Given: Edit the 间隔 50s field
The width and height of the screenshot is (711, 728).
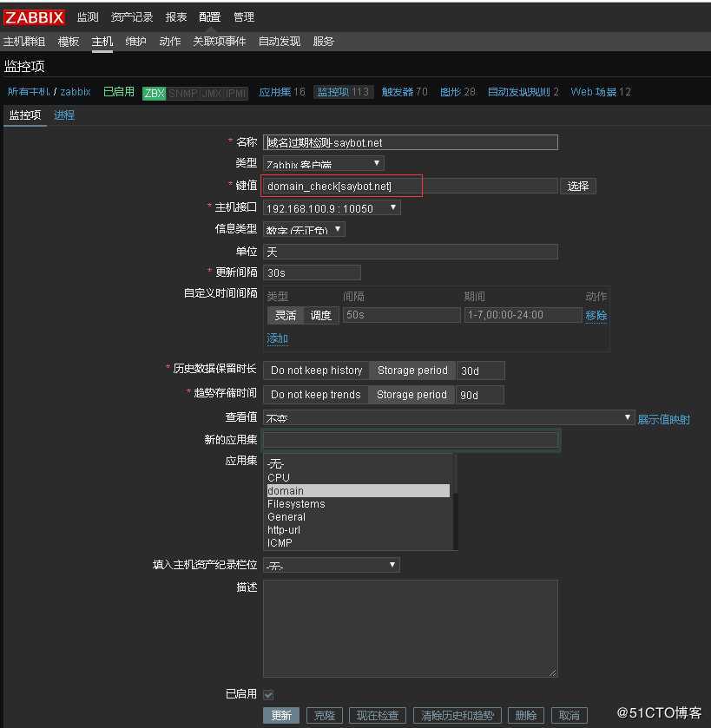Looking at the screenshot, I should coord(401,315).
